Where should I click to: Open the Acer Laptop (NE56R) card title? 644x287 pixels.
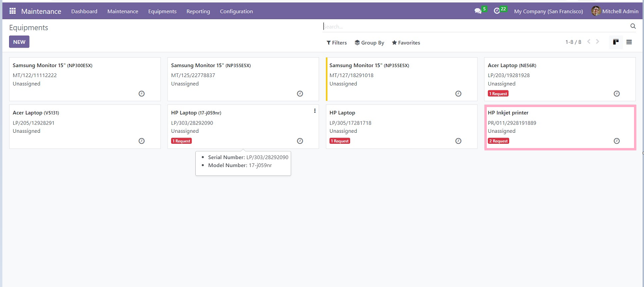512,65
